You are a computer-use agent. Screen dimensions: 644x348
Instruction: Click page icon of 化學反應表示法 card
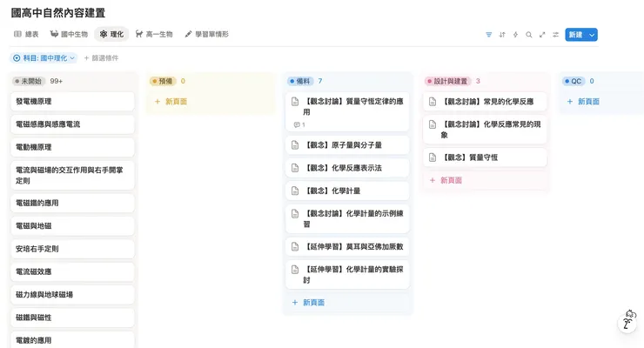(x=295, y=168)
